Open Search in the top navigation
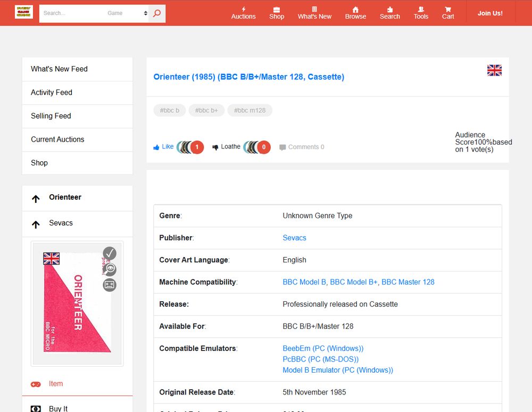 point(390,13)
